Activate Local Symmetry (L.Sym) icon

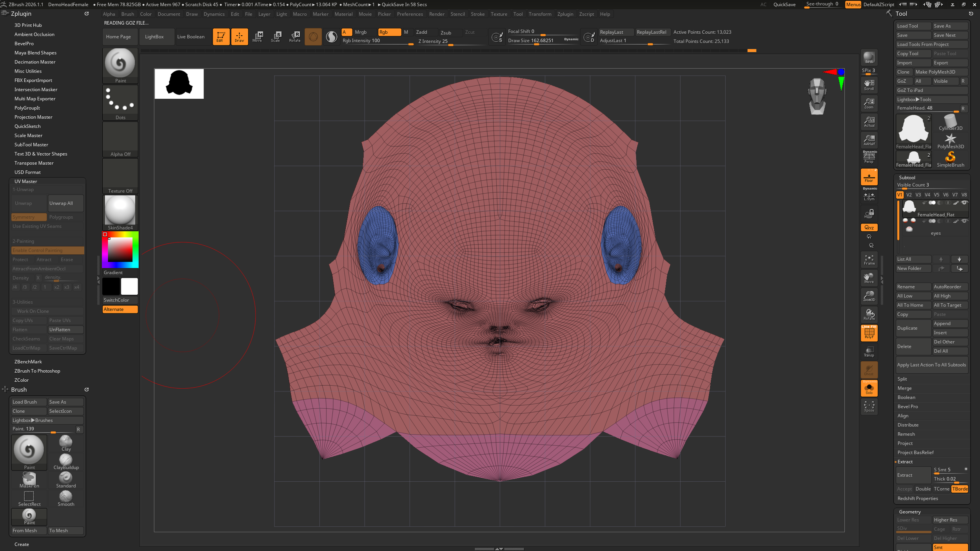(x=869, y=197)
